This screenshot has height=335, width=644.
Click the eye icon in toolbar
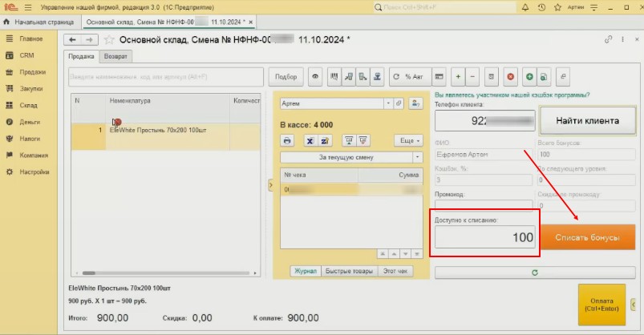click(x=315, y=77)
